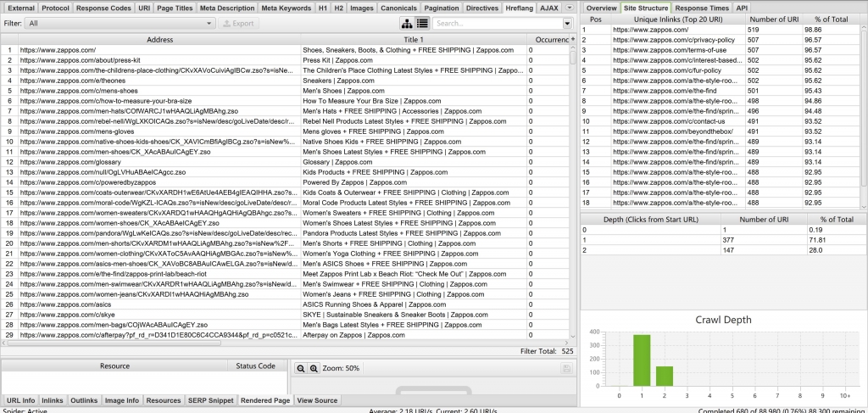Image resolution: width=868 pixels, height=413 pixels.
Task: Click the add column plus icon
Action: [x=572, y=39]
